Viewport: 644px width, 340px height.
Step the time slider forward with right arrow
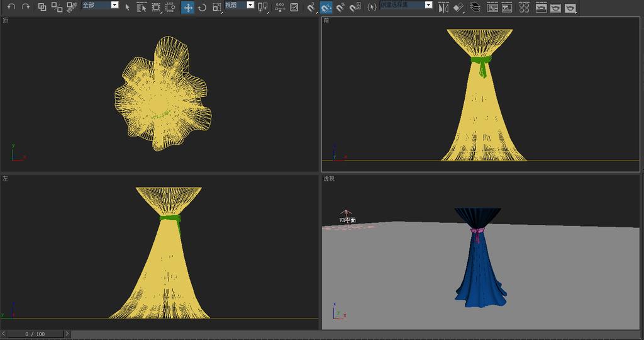pos(67,334)
